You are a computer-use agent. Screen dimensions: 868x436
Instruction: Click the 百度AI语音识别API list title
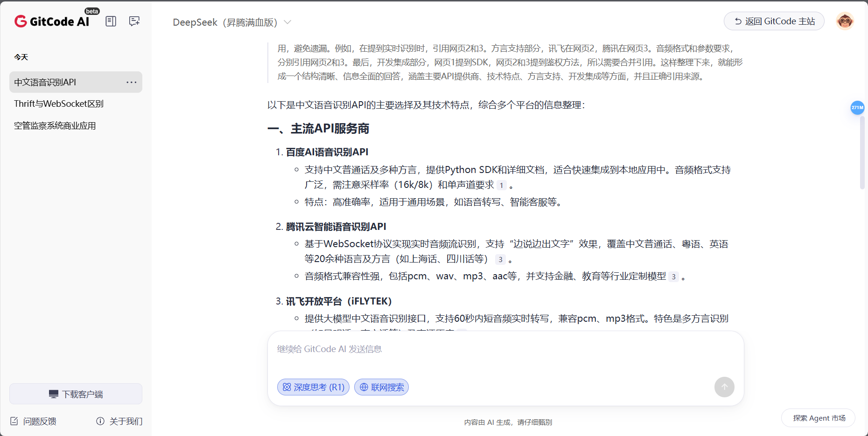tap(327, 152)
